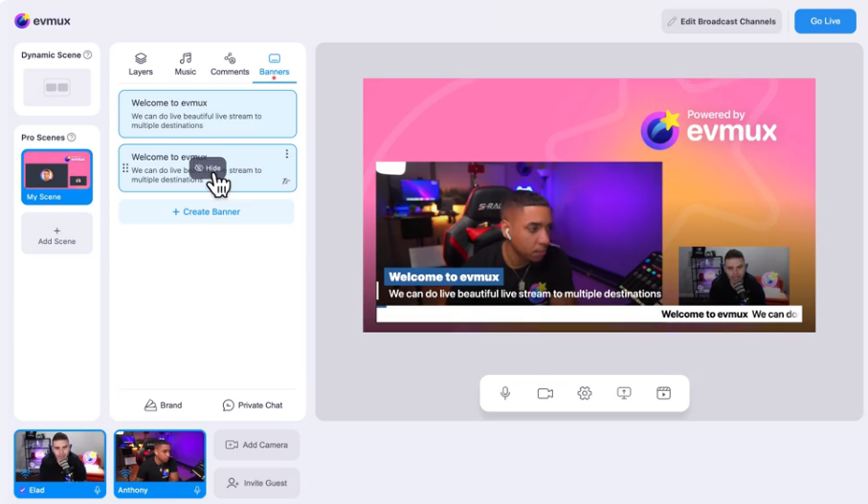Image resolution: width=868 pixels, height=504 pixels.
Task: Click the media player icon in toolbar
Action: point(664,393)
